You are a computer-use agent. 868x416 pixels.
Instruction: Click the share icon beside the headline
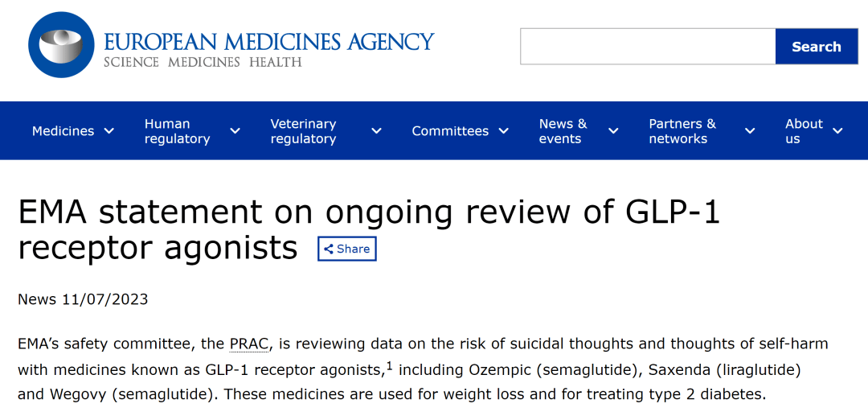[x=329, y=249]
